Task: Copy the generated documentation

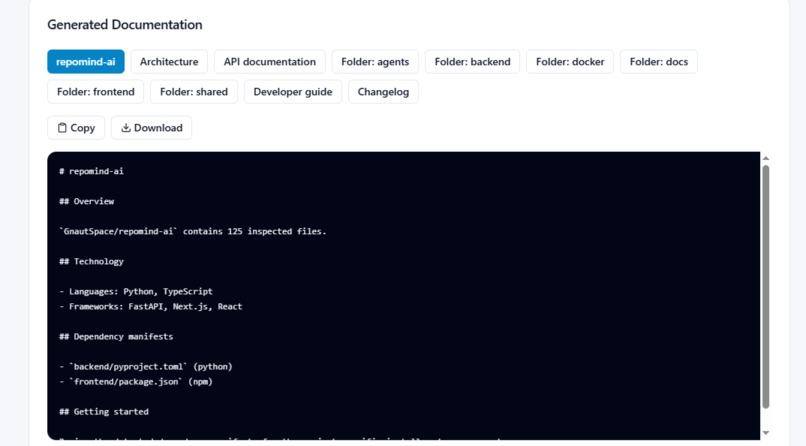Action: [76, 127]
